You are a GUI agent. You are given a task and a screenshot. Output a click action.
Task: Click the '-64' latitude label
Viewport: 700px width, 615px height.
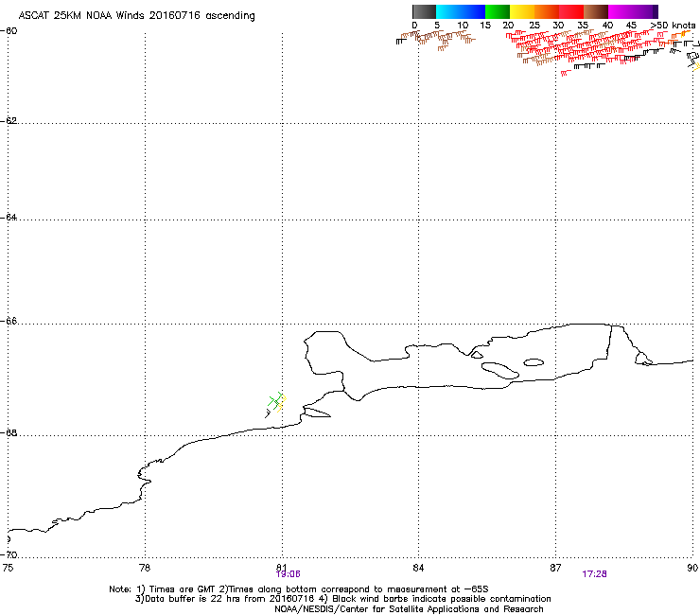coord(9,218)
